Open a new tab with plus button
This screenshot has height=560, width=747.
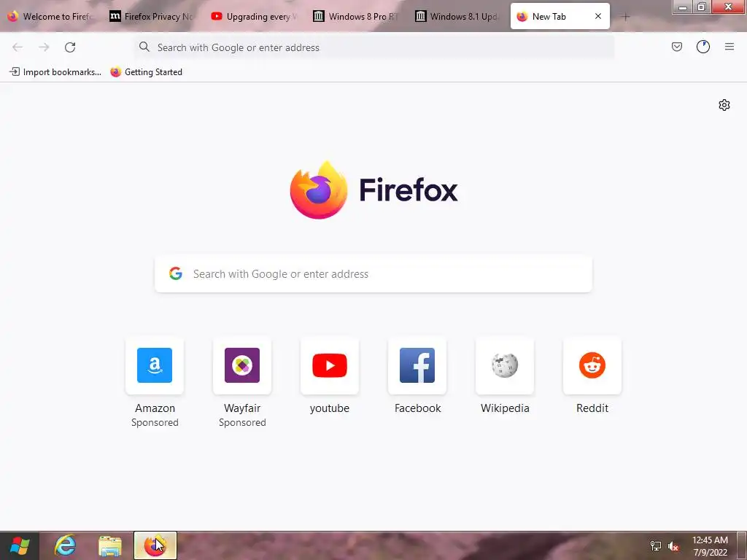(625, 17)
